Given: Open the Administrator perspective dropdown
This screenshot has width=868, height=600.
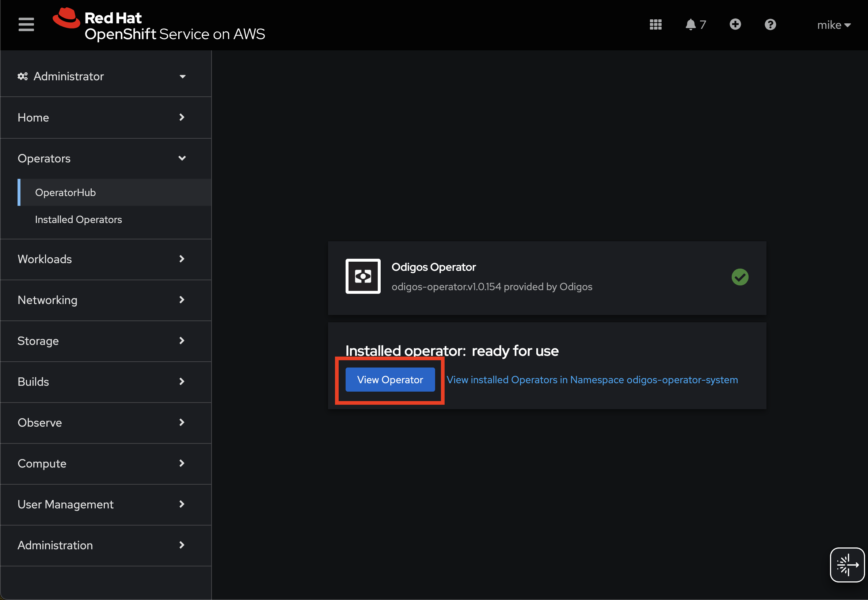Looking at the screenshot, I should pyautogui.click(x=102, y=76).
